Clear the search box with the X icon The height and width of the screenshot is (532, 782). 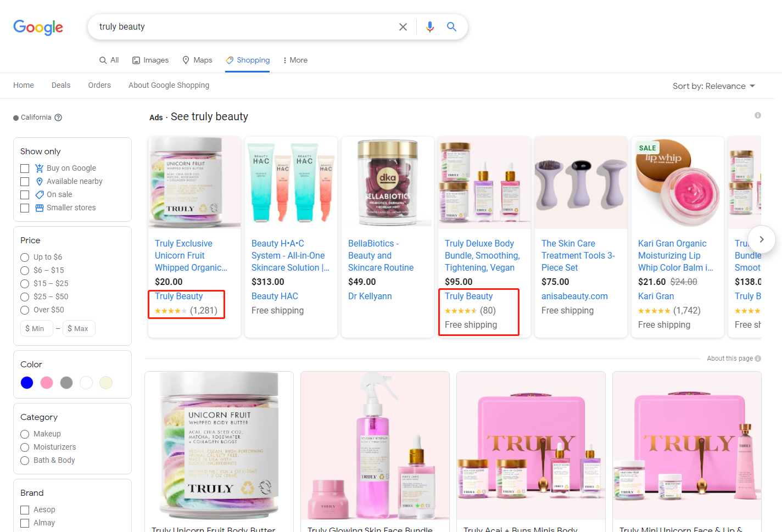tap(403, 27)
